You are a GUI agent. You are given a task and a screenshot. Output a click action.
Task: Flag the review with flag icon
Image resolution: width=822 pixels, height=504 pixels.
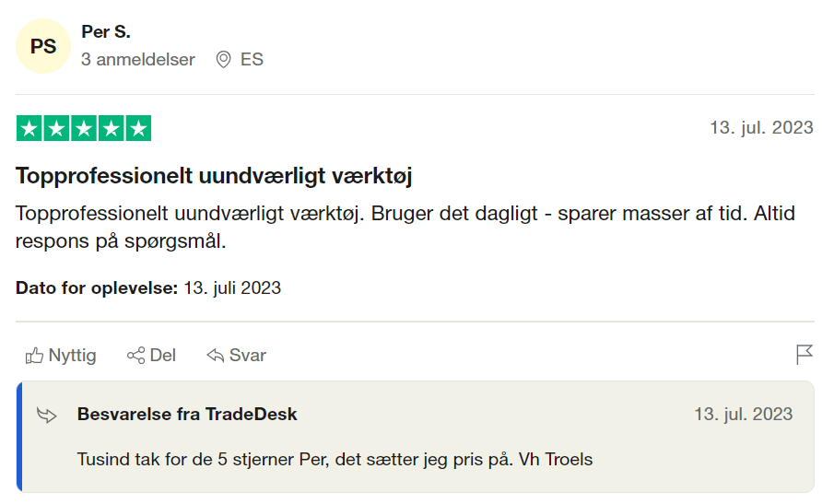coord(804,355)
